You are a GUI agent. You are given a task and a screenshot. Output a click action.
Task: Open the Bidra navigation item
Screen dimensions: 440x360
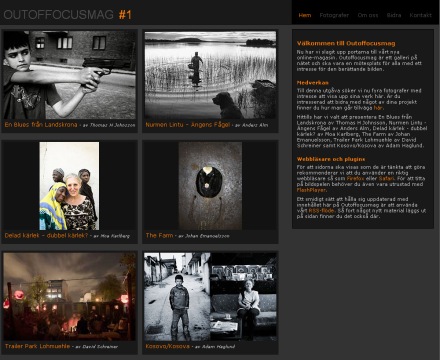[394, 15]
